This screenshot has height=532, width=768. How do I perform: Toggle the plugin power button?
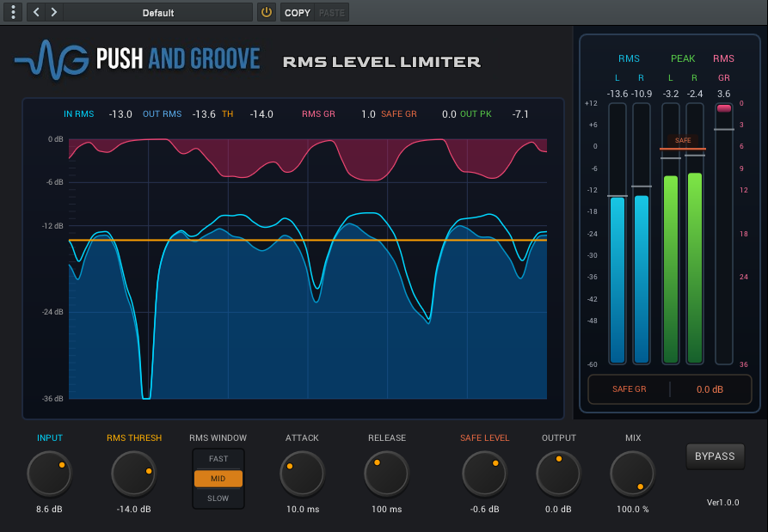pyautogui.click(x=267, y=12)
